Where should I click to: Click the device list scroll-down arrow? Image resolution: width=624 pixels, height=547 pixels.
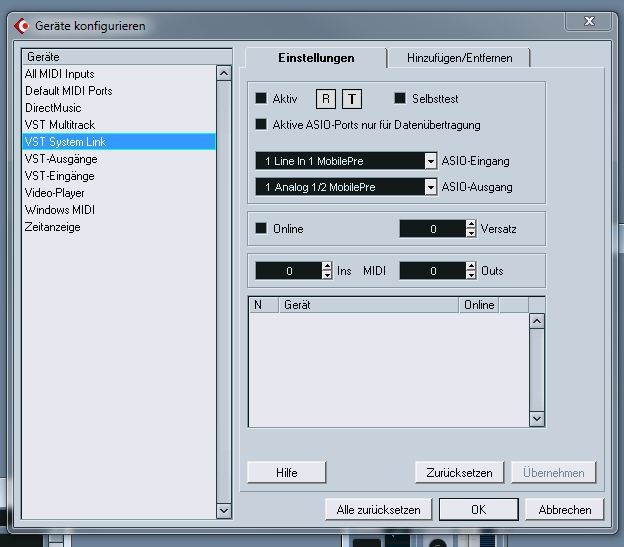coord(223,509)
